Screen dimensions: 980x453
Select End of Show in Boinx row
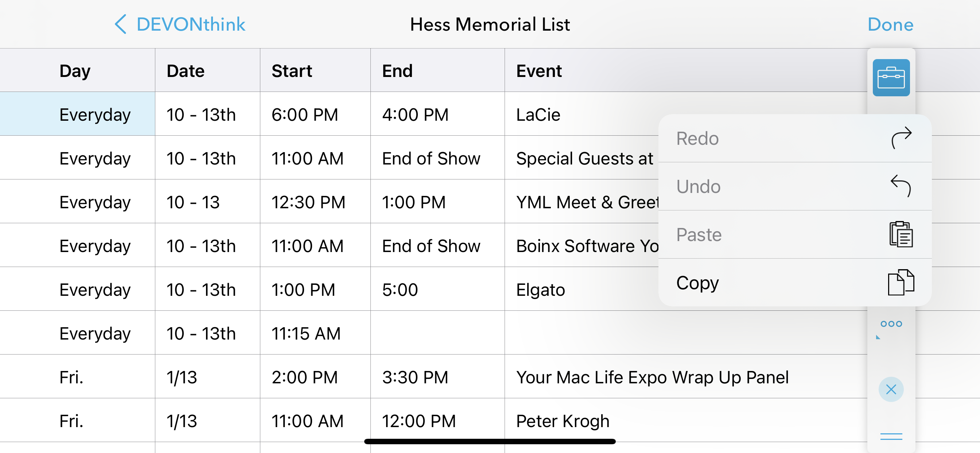tap(437, 245)
